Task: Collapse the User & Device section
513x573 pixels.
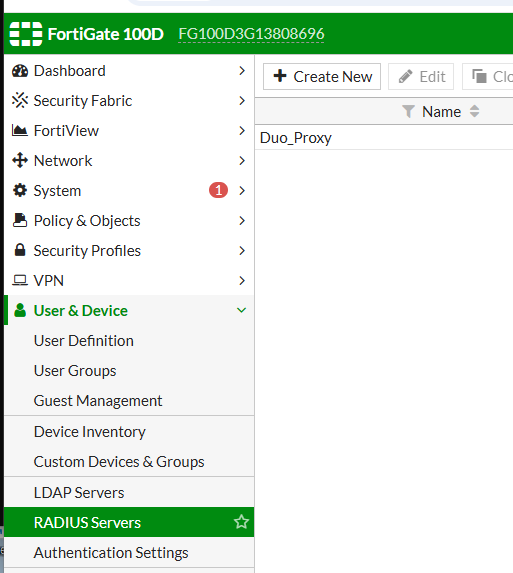Action: pyautogui.click(x=241, y=311)
